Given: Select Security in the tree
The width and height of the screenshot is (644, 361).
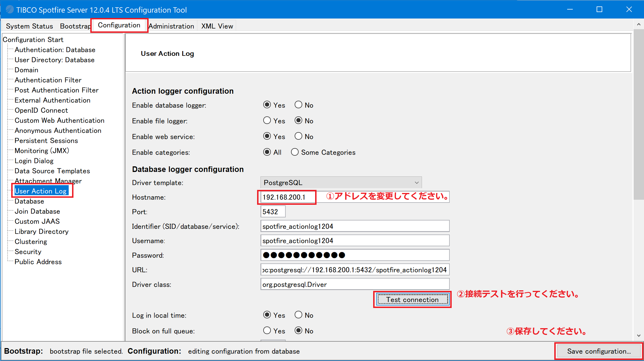Looking at the screenshot, I should tap(28, 252).
